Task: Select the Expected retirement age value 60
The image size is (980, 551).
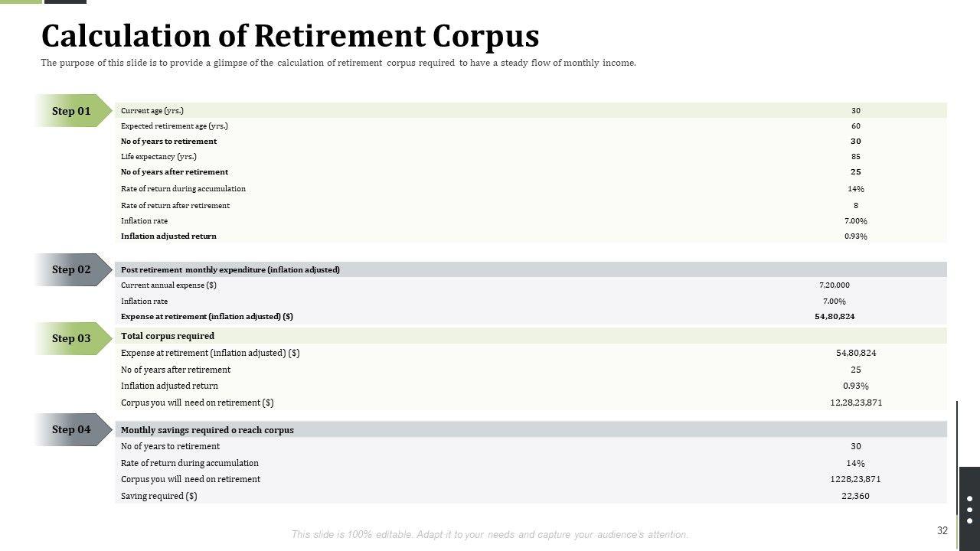Action: (x=855, y=126)
